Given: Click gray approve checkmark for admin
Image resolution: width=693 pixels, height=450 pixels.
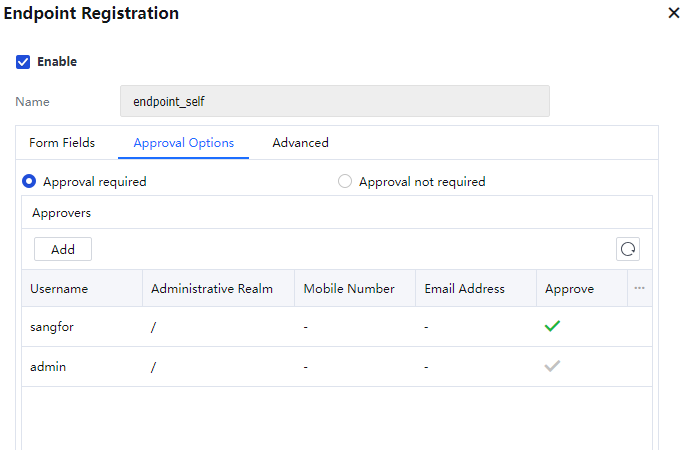Looking at the screenshot, I should pos(552,366).
